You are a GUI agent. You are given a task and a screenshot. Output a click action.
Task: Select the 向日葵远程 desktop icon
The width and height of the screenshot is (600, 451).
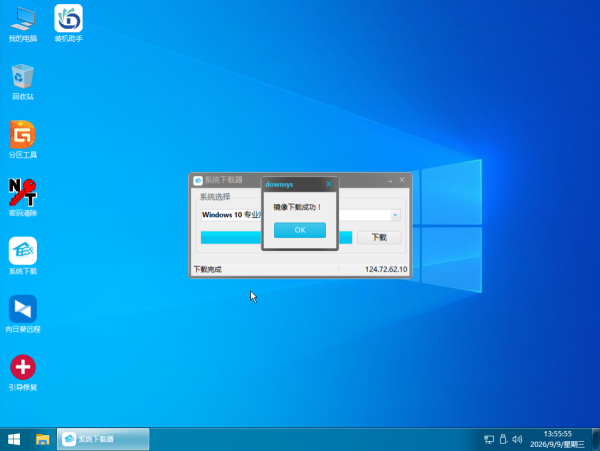click(23, 314)
